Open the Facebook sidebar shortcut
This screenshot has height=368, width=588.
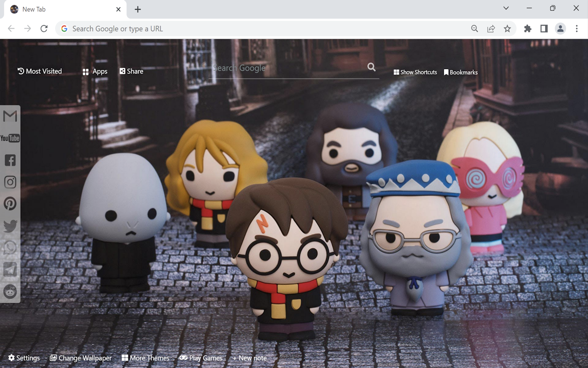[x=10, y=160]
